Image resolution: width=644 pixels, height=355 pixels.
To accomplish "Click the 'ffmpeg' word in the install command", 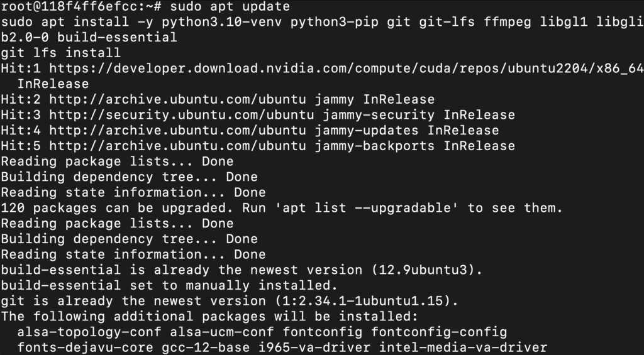I will (x=507, y=22).
